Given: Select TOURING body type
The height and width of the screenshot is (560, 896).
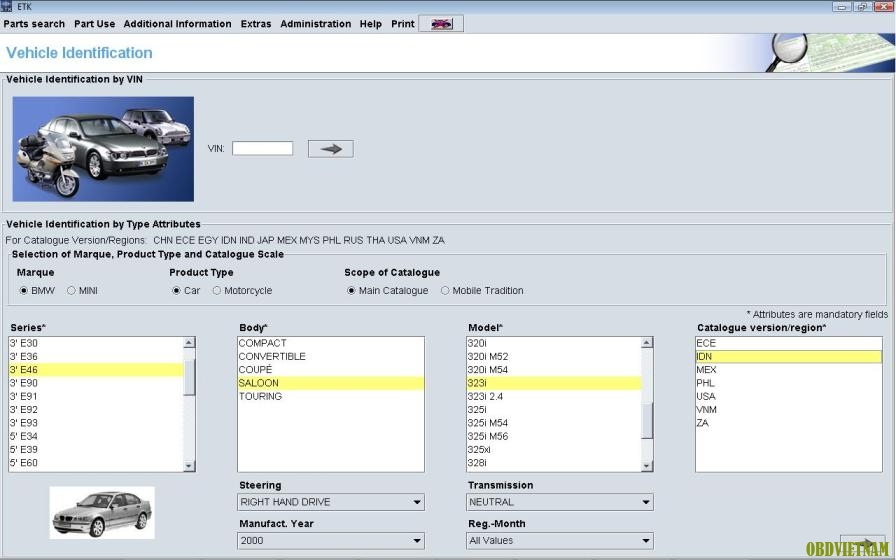Looking at the screenshot, I should click(331, 396).
